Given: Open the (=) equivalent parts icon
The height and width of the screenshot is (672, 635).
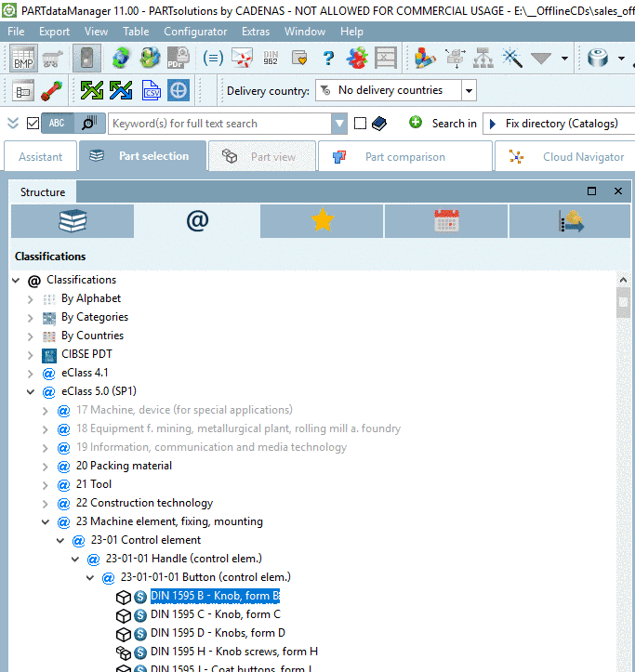Looking at the screenshot, I should click(x=213, y=58).
